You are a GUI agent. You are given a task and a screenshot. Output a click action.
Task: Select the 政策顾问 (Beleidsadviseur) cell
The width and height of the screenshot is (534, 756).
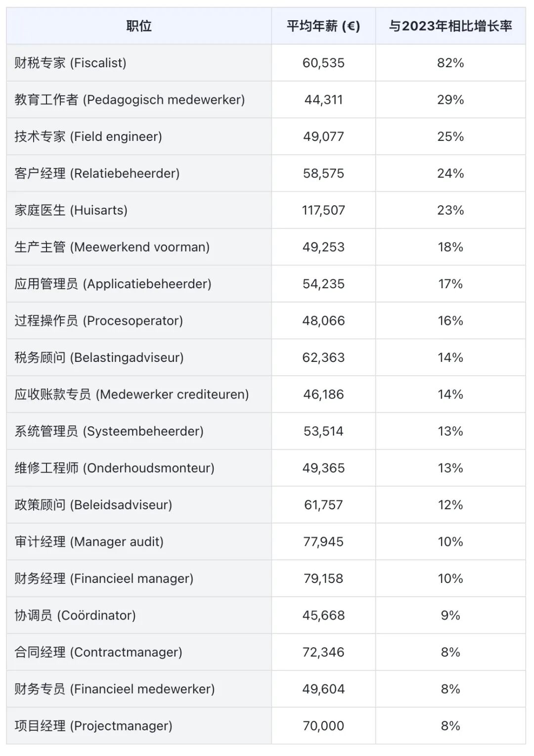[x=93, y=505]
